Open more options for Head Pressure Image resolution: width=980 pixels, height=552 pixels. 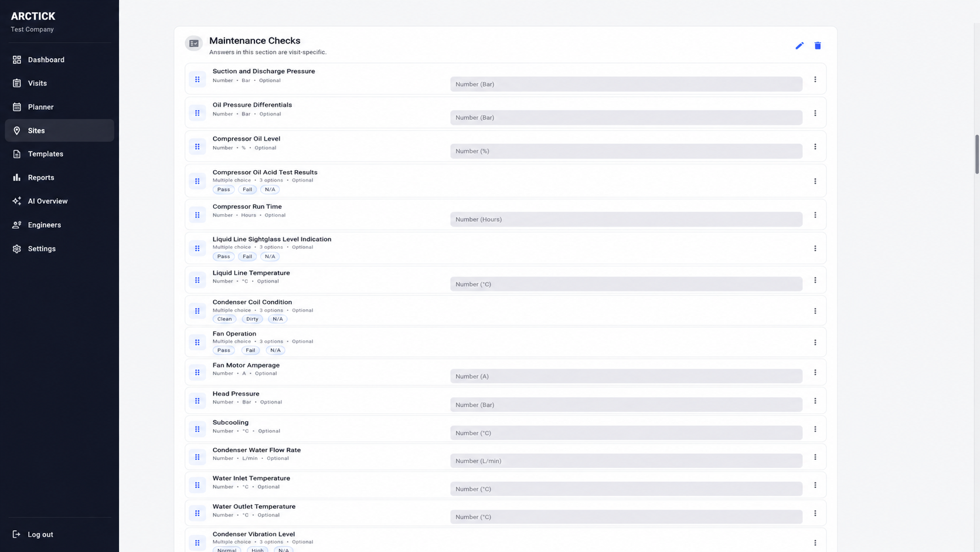click(815, 401)
